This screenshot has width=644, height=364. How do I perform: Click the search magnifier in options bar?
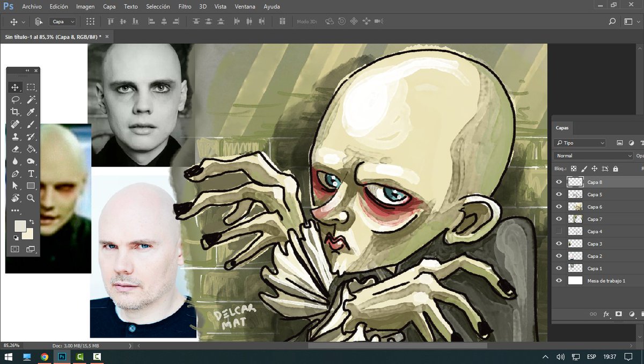612,21
